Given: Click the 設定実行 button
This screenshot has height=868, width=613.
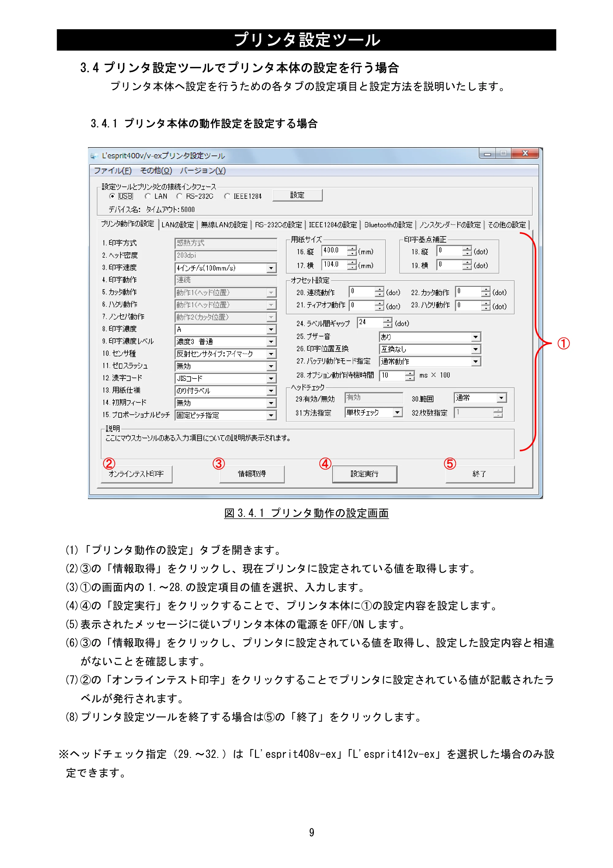Looking at the screenshot, I should coord(364,474).
